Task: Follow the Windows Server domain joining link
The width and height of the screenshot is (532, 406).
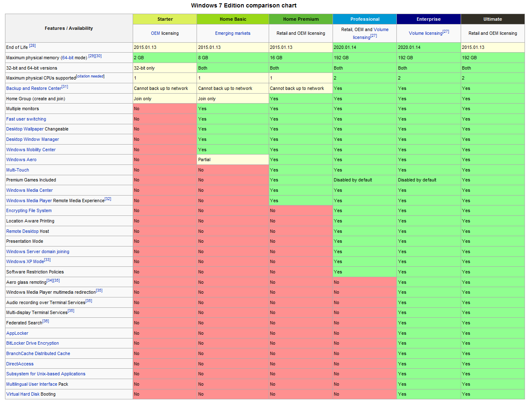Action: coord(38,251)
